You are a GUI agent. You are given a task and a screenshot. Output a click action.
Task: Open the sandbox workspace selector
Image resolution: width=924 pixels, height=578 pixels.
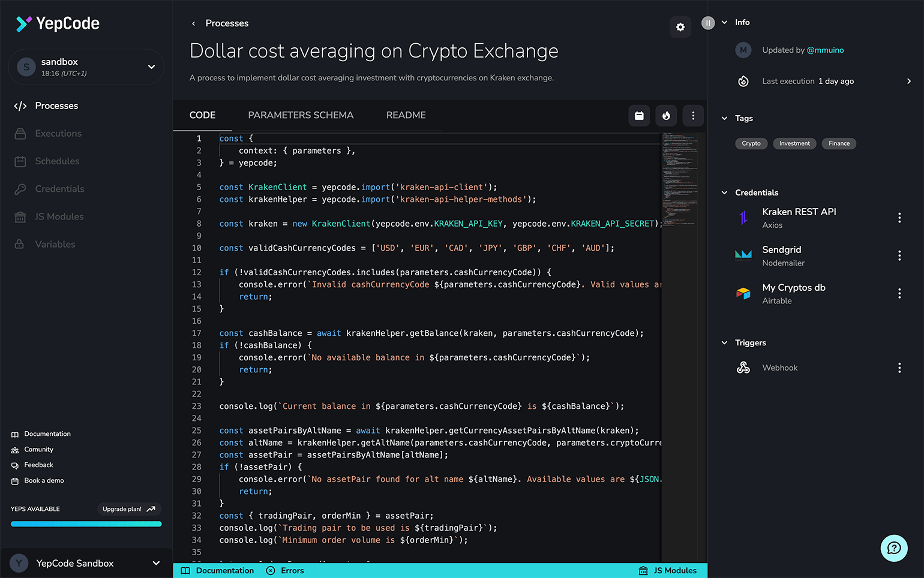86,67
